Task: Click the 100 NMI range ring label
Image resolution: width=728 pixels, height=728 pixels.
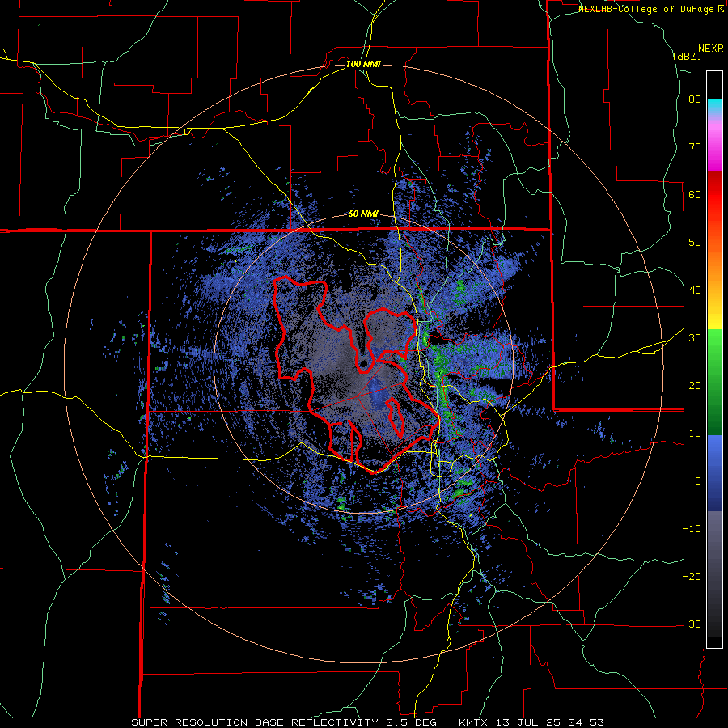Action: point(363,64)
